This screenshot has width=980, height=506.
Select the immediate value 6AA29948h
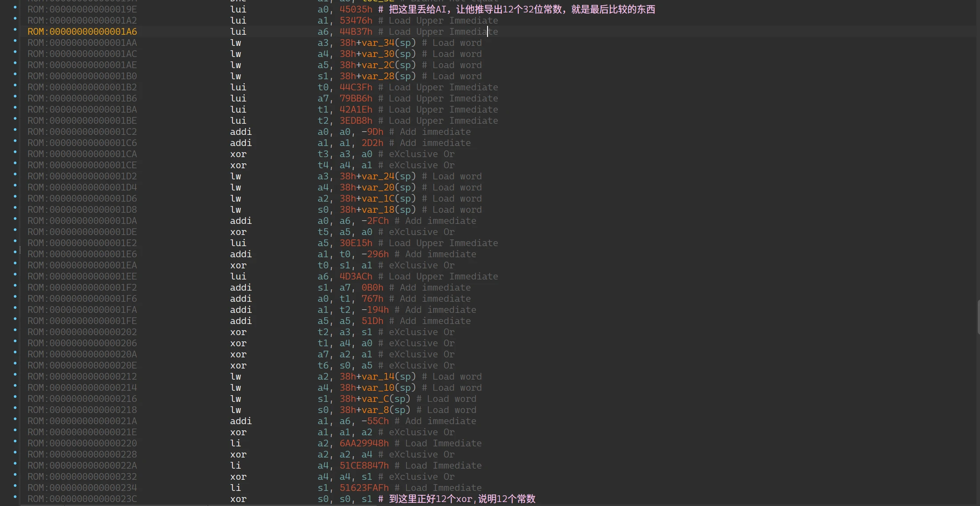(364, 443)
